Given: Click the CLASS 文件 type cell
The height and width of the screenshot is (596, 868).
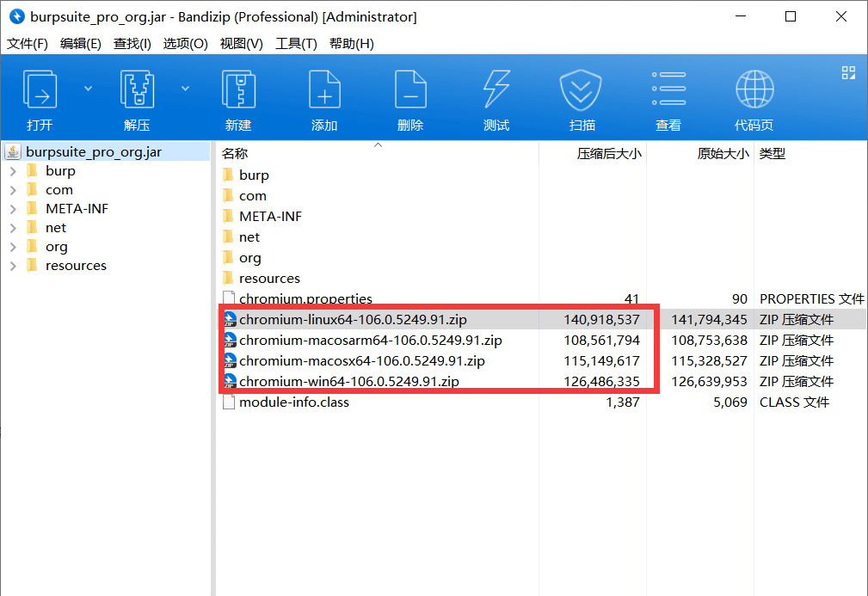Looking at the screenshot, I should [794, 402].
